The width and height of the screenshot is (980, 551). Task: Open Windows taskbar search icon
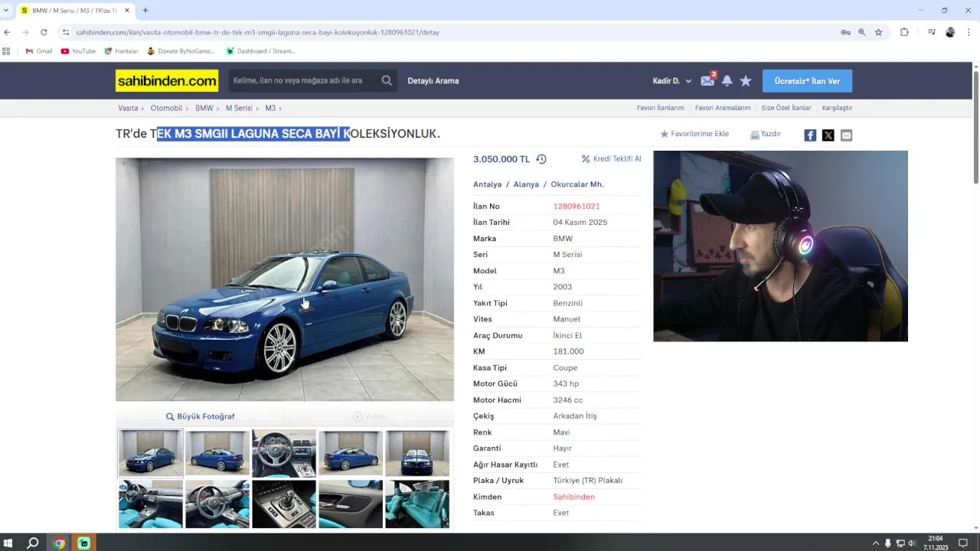33,543
